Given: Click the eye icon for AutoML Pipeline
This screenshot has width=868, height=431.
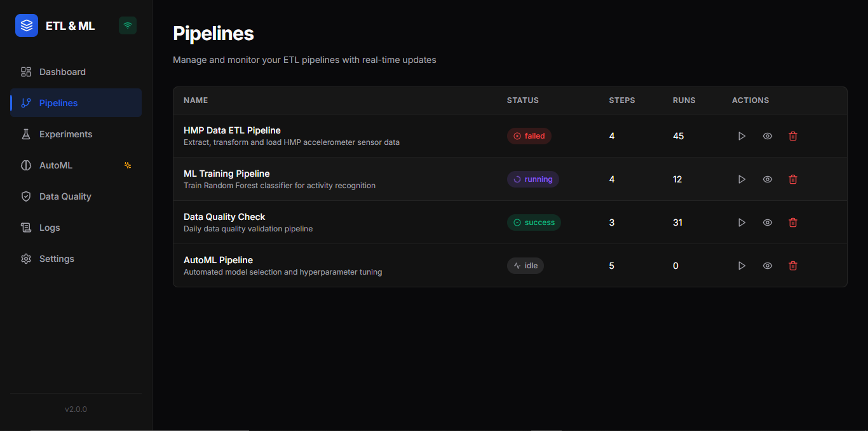Looking at the screenshot, I should point(768,266).
